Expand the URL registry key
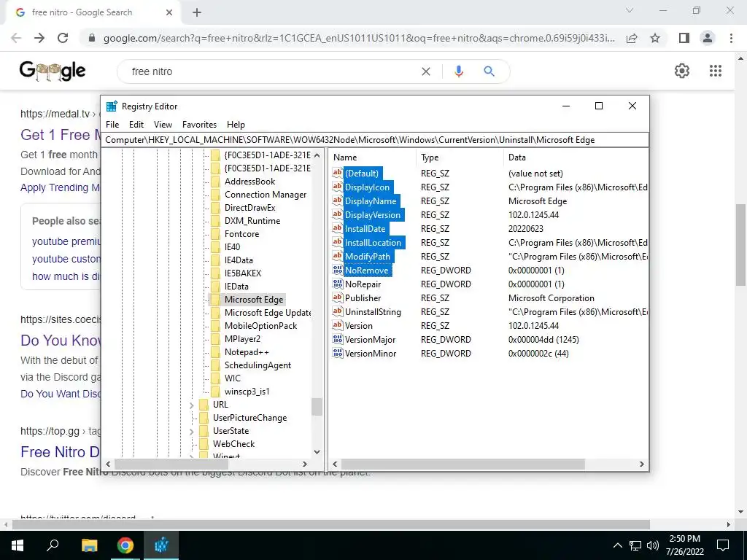 pyautogui.click(x=192, y=405)
